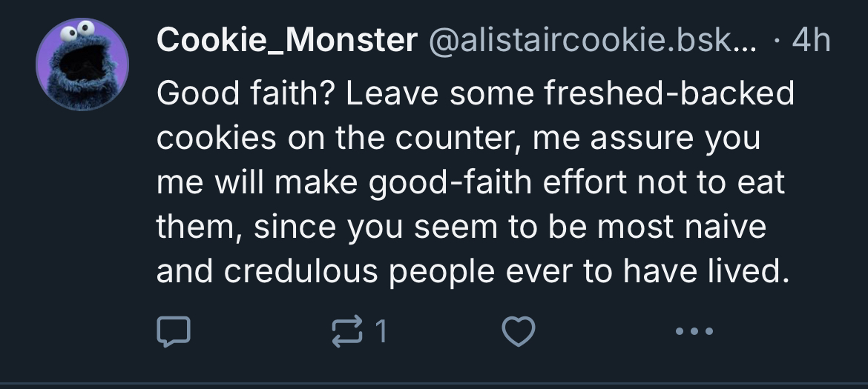Like the post with the heart icon

(x=518, y=331)
